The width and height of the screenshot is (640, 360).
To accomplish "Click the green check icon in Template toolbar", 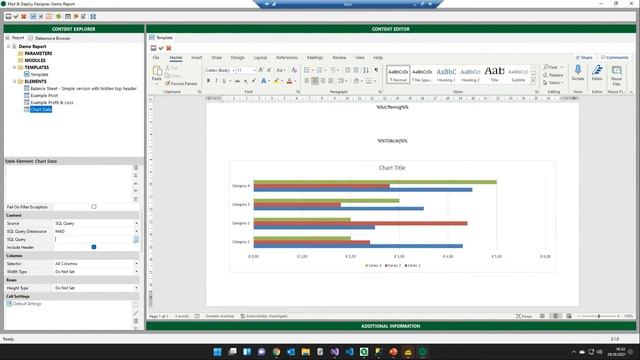I will (x=161, y=48).
